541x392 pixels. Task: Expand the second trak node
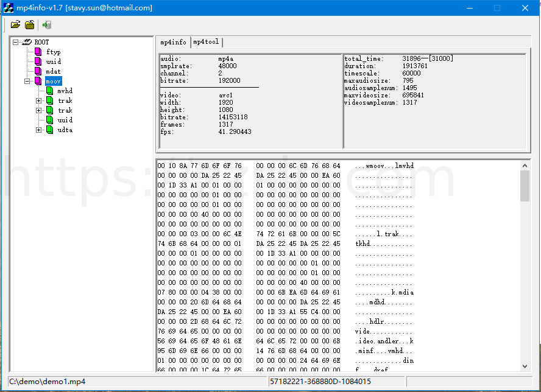point(39,110)
